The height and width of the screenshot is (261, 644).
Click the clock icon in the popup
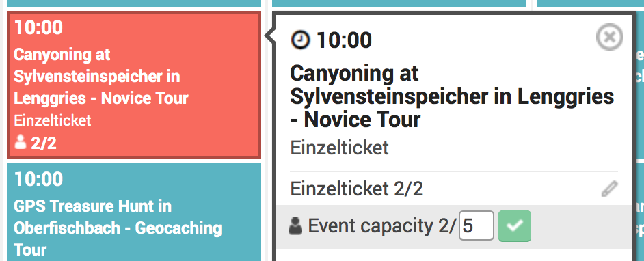(301, 40)
